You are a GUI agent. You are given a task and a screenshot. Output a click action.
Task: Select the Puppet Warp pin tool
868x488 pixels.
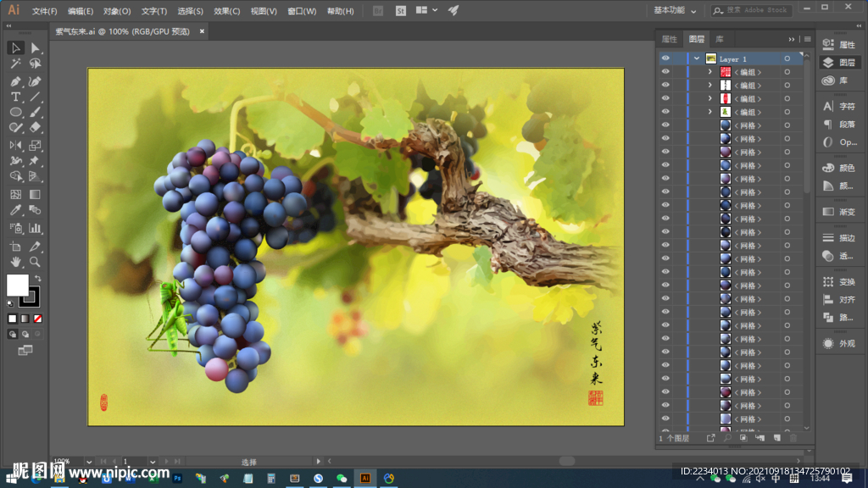[35, 161]
